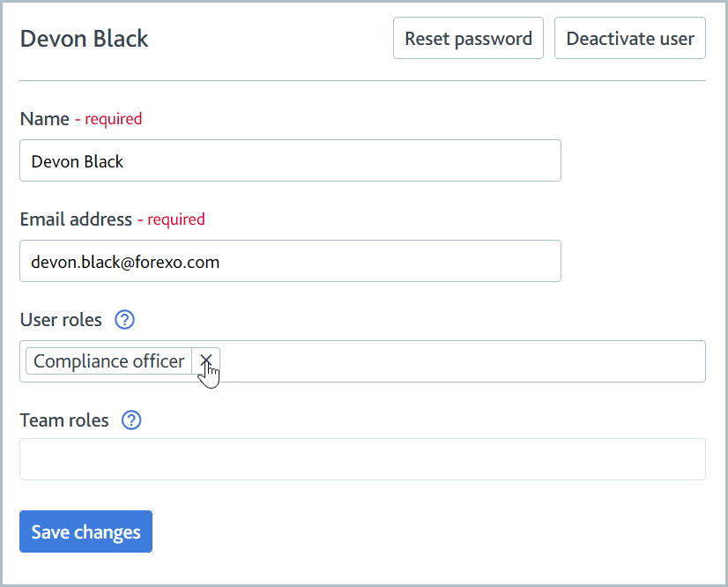The width and height of the screenshot is (728, 587).
Task: Deactivate the user Devon Black
Action: pos(629,38)
